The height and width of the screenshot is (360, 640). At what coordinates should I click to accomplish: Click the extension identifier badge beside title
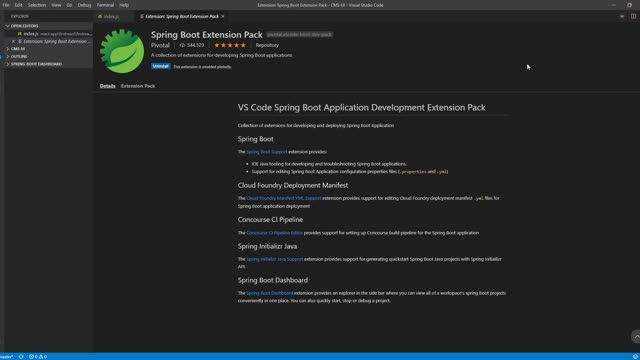[299, 35]
